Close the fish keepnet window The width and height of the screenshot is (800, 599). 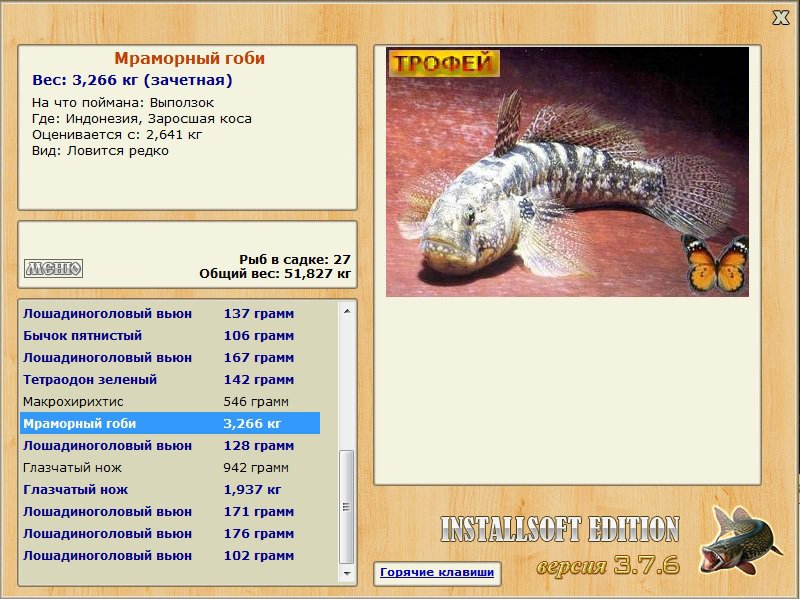tap(781, 18)
